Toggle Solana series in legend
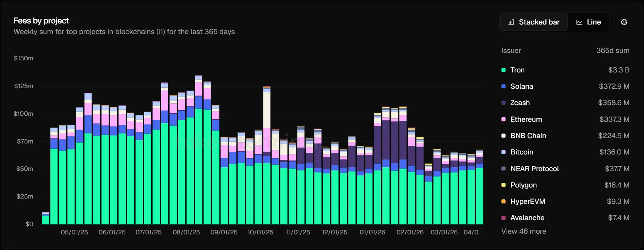The image size is (644, 250). coord(522,86)
